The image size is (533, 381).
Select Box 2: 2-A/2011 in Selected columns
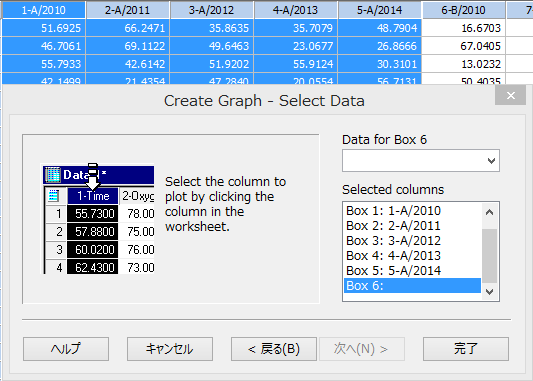(x=412, y=226)
